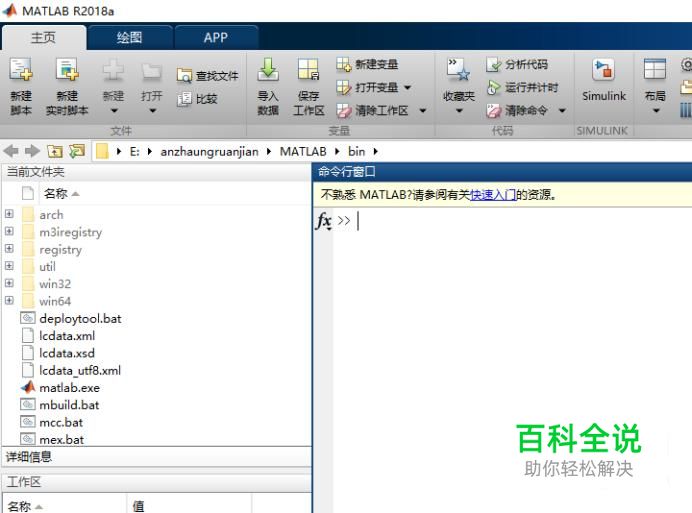Image resolution: width=692 pixels, height=513 pixels.
Task: Expand the util folder
Action: [9, 266]
